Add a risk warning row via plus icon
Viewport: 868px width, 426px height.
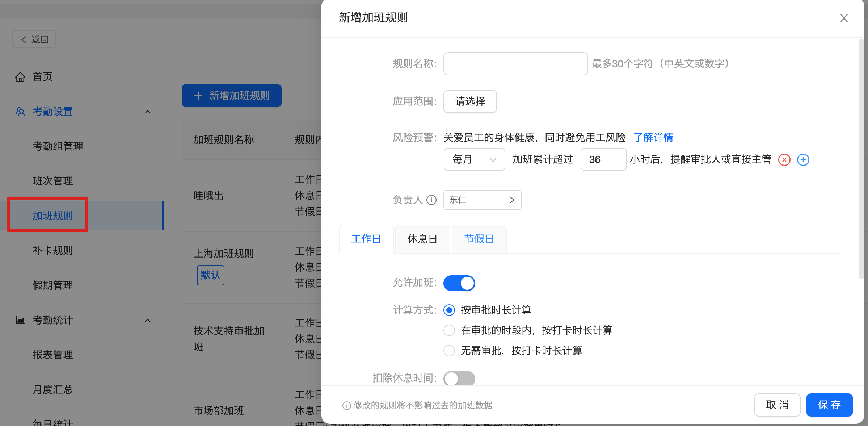click(x=803, y=160)
